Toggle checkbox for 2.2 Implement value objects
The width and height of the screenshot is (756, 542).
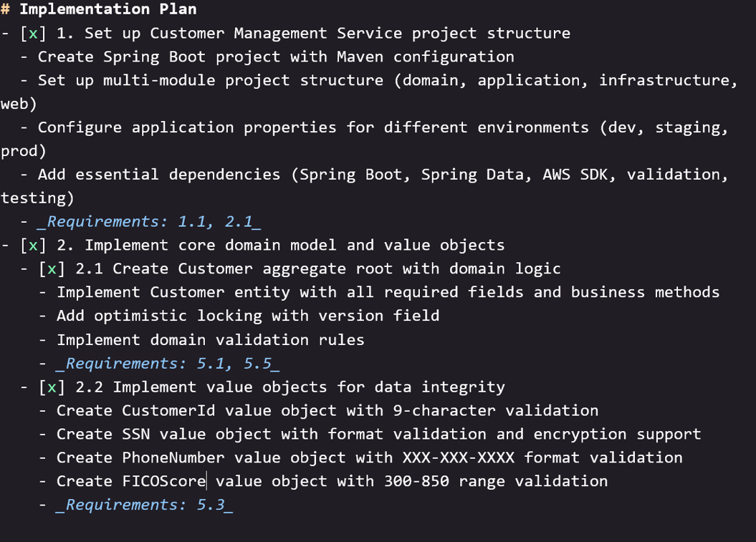[x=52, y=387]
